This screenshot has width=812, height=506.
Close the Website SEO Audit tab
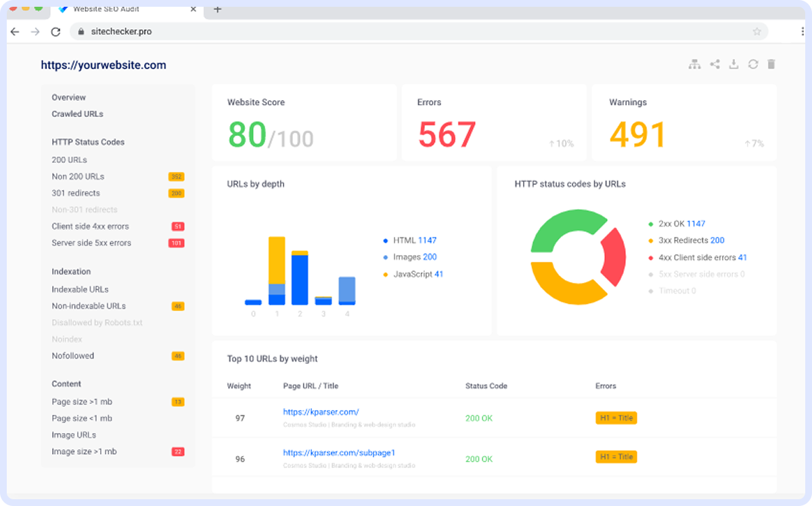coord(194,9)
